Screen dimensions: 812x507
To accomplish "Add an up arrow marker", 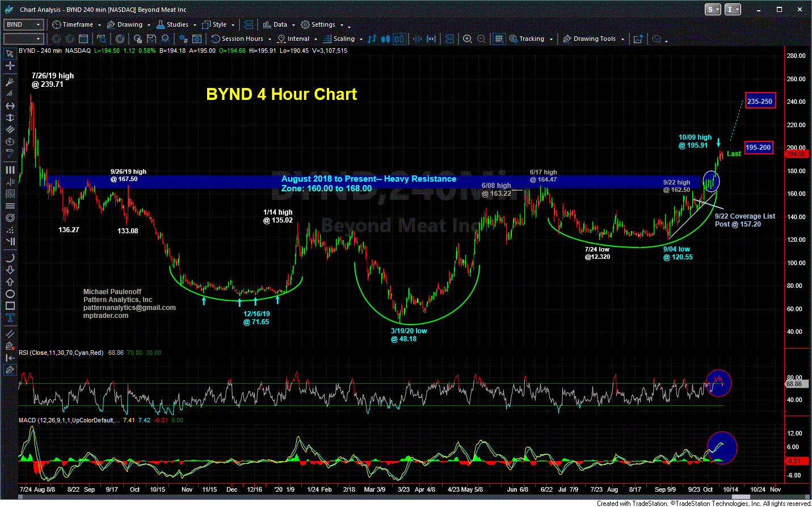I will click(10, 282).
